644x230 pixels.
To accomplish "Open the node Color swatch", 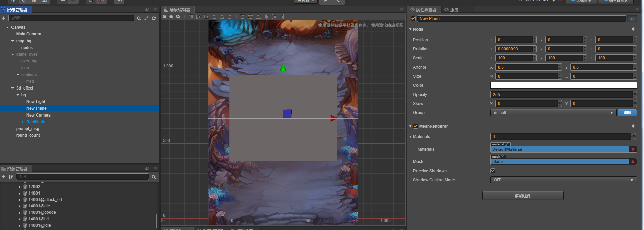I will [563, 85].
